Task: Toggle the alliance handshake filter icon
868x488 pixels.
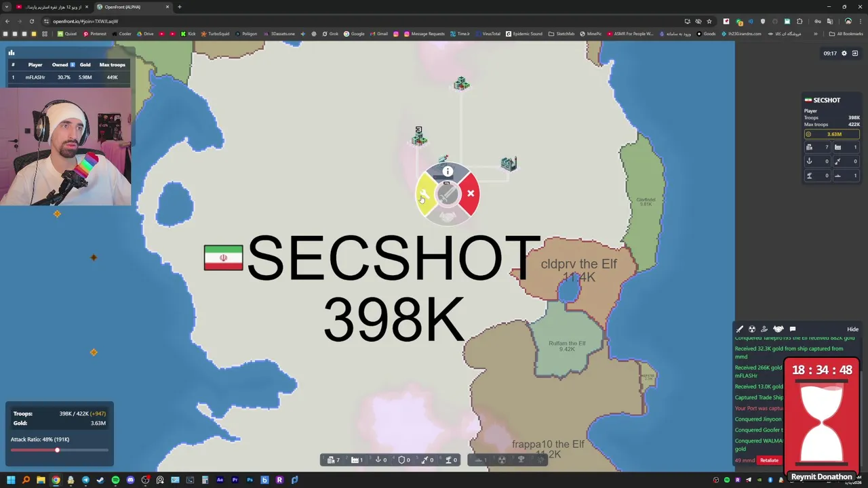Action: (778, 329)
